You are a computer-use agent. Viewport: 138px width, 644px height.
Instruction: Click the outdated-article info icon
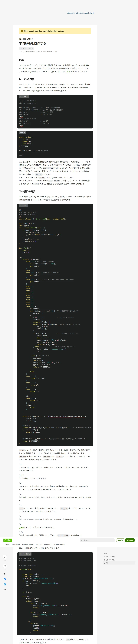pyautogui.click(x=22, y=31)
